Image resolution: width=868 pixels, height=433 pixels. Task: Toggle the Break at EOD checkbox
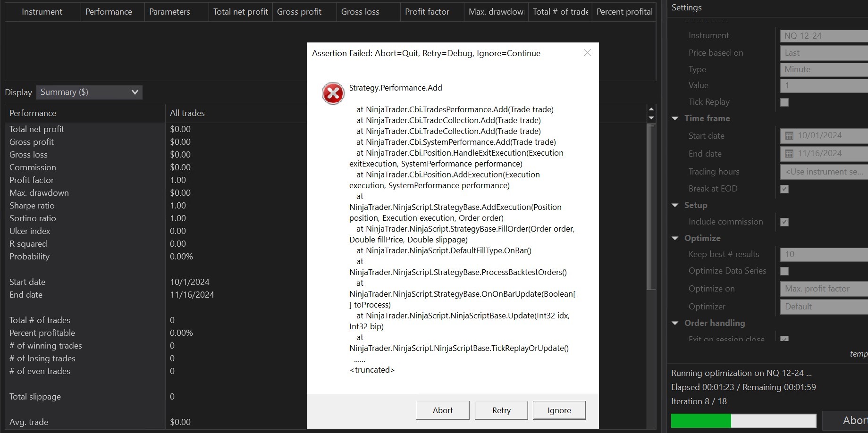(784, 189)
